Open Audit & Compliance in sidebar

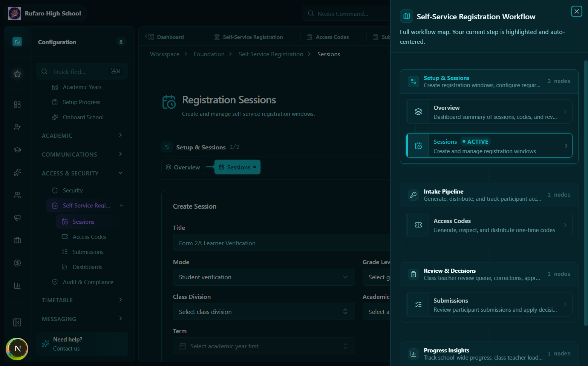tap(88, 282)
